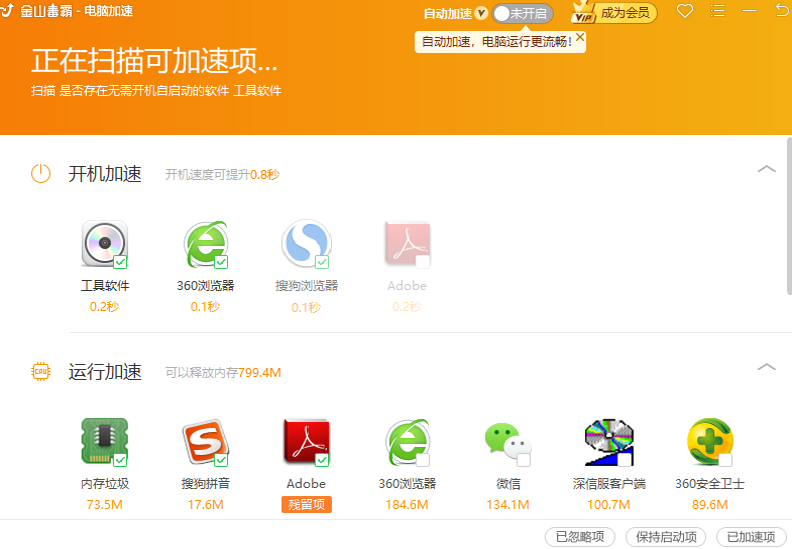792x549 pixels.
Task: Check the 360安全卫士 checkbox
Action: pos(725,460)
